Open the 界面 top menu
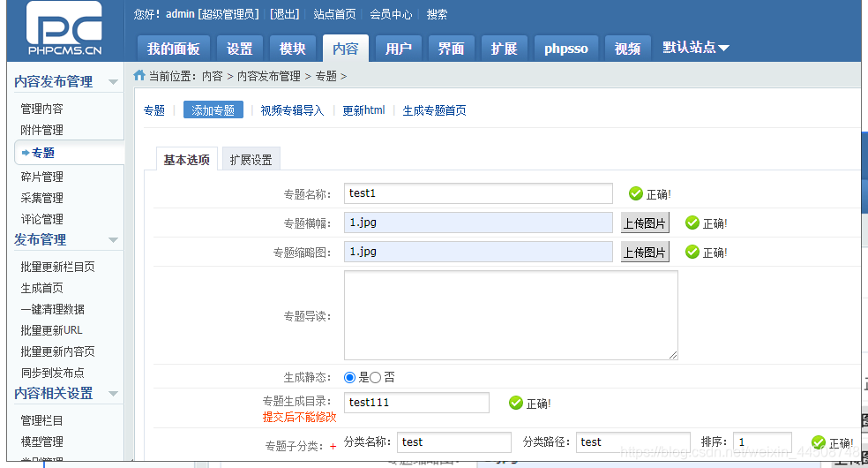The height and width of the screenshot is (468, 868). coord(451,49)
